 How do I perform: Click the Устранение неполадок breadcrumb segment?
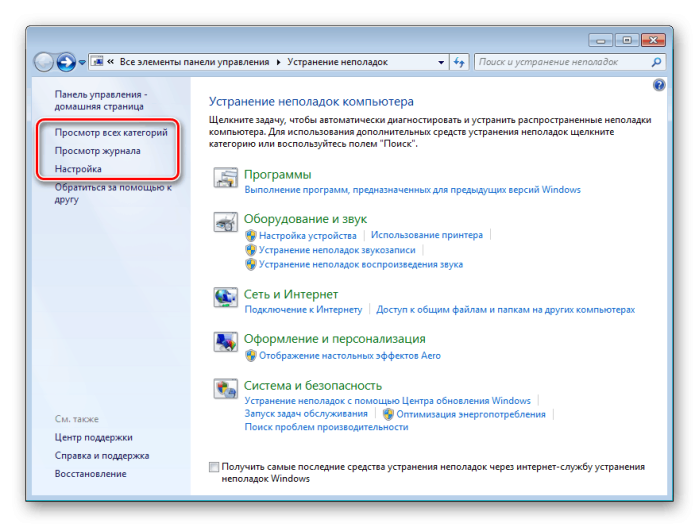(337, 62)
